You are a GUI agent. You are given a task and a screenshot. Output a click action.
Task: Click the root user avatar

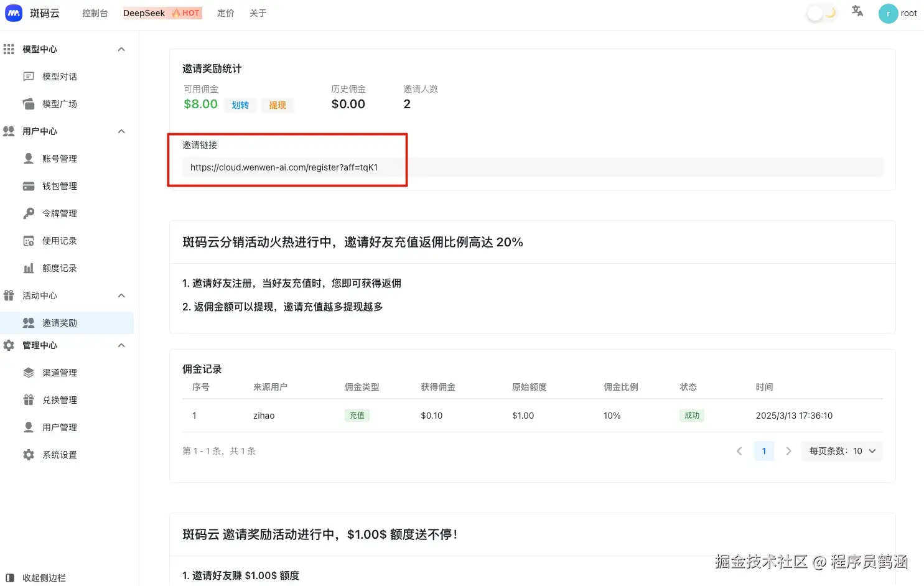(x=888, y=14)
